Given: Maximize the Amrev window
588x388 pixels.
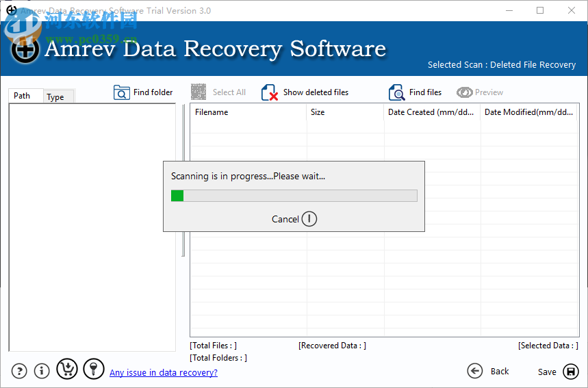Looking at the screenshot, I should 540,10.
